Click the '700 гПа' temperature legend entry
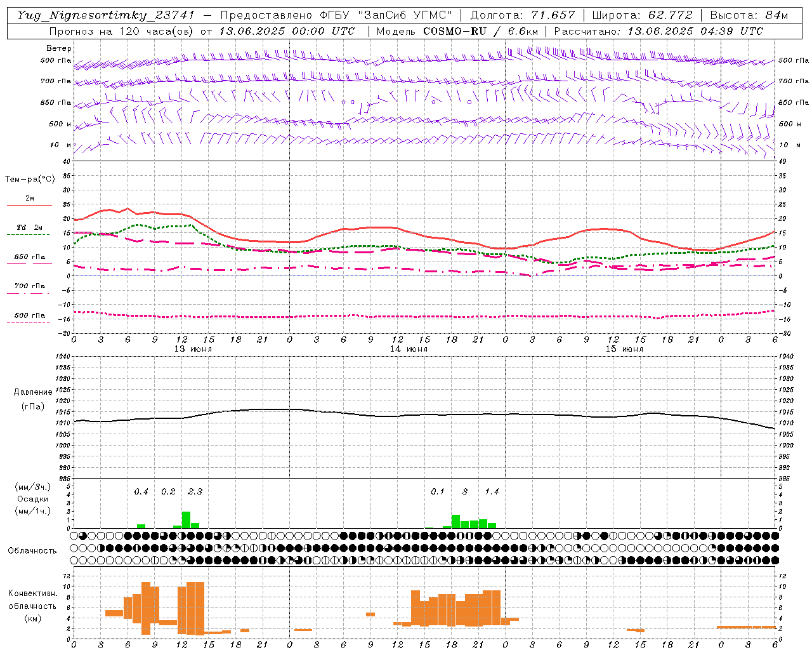This screenshot has height=650, width=812. pos(30,286)
